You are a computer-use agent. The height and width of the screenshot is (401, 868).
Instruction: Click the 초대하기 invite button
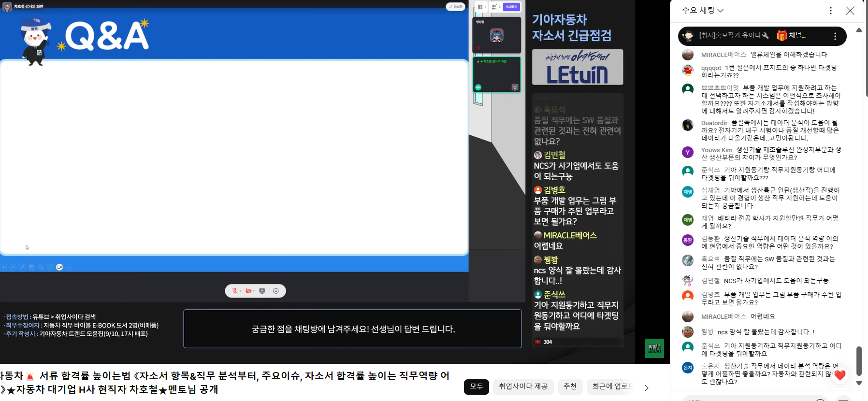tap(511, 7)
